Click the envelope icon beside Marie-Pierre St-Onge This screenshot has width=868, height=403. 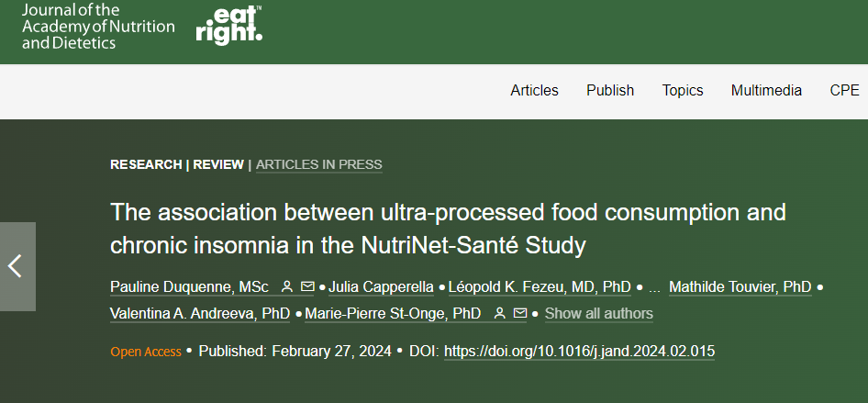pos(520,313)
